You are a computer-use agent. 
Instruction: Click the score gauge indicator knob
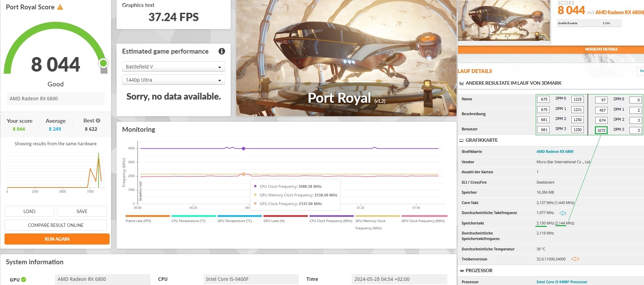(103, 63)
